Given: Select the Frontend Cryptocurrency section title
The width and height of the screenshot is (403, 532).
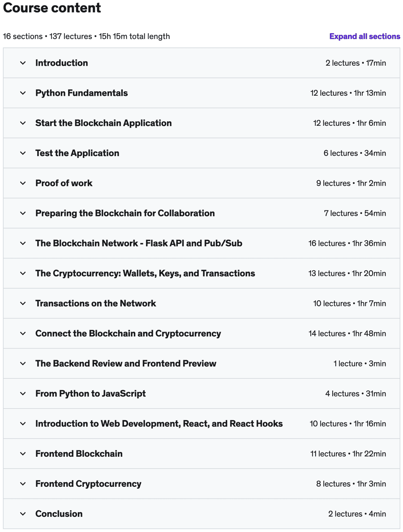Looking at the screenshot, I should [88, 484].
